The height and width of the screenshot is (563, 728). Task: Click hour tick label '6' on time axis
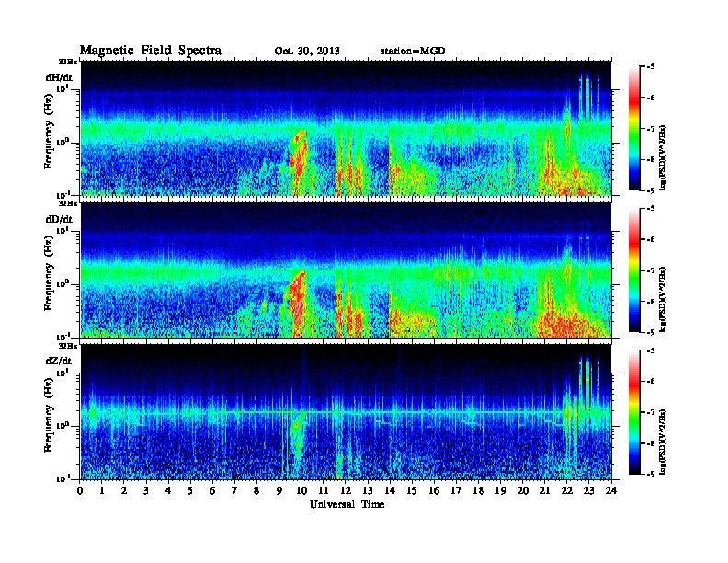[213, 490]
